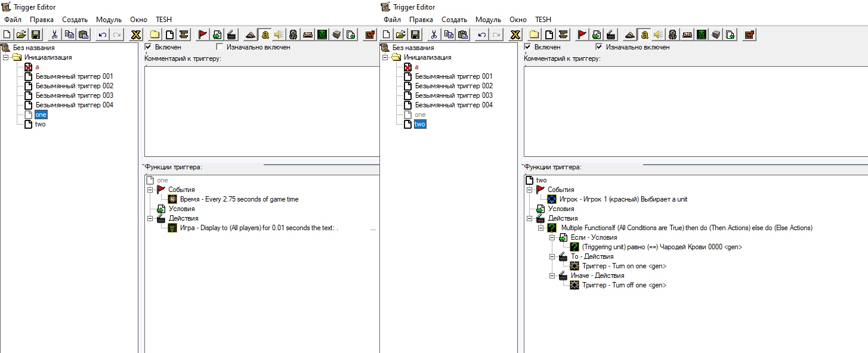Select 'Every 2.75 seconds of game time' event

[239, 199]
